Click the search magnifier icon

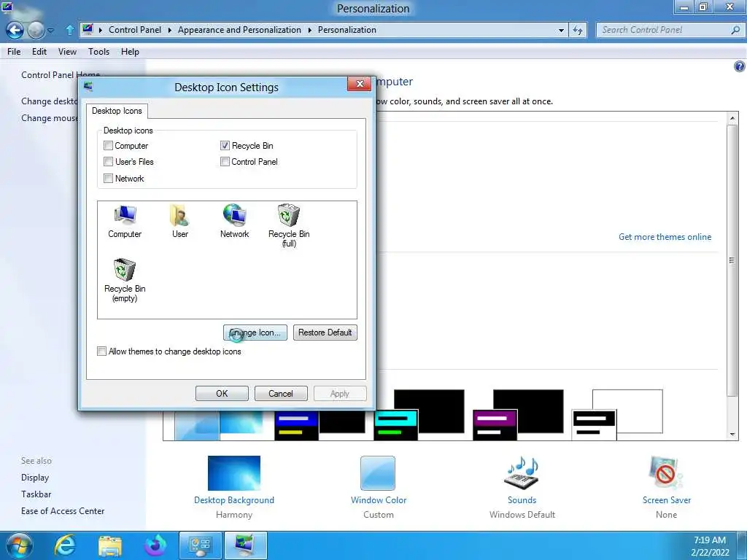point(735,30)
